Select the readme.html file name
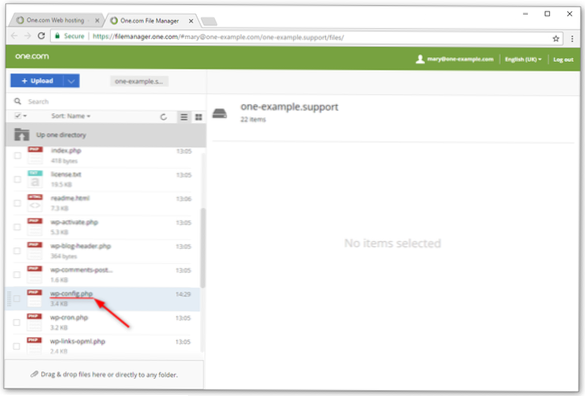The image size is (585, 396). pyautogui.click(x=70, y=198)
